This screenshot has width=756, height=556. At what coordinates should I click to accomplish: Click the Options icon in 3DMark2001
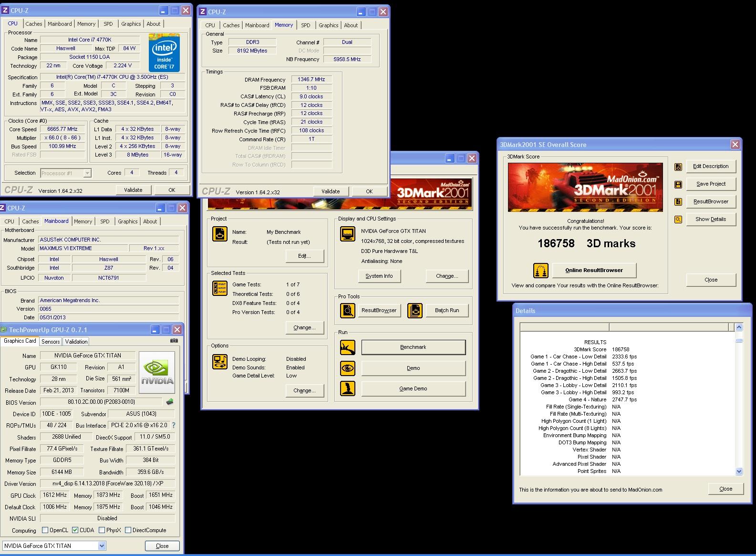click(x=219, y=362)
